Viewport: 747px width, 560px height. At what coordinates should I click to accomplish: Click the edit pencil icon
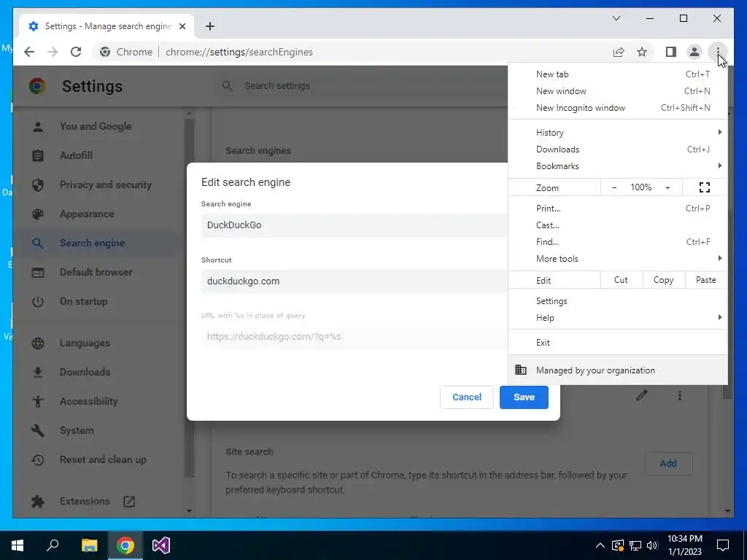point(642,395)
